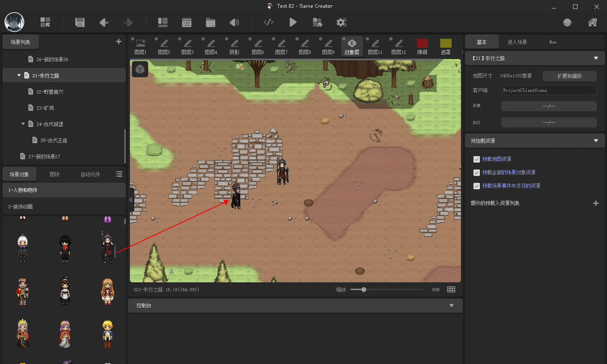Open the list view icon beside 自动元件
This screenshot has width=607, height=364.
[x=119, y=174]
